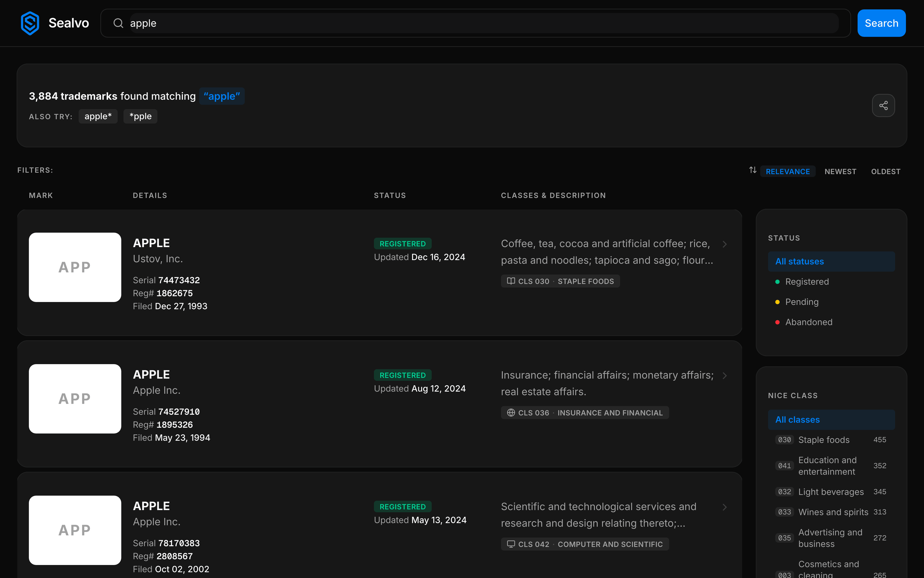Filter by 035 Advertising and business class
Viewport: 924px width, 578px height.
point(831,538)
